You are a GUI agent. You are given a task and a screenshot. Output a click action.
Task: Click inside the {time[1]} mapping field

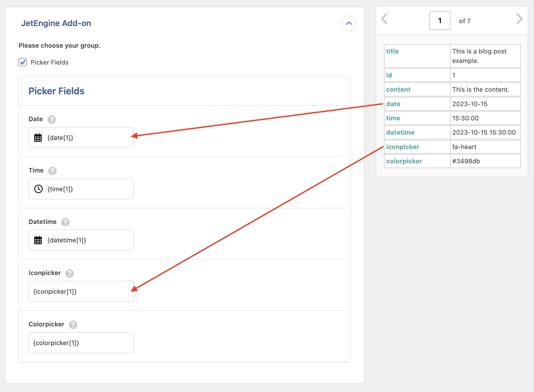pos(81,189)
